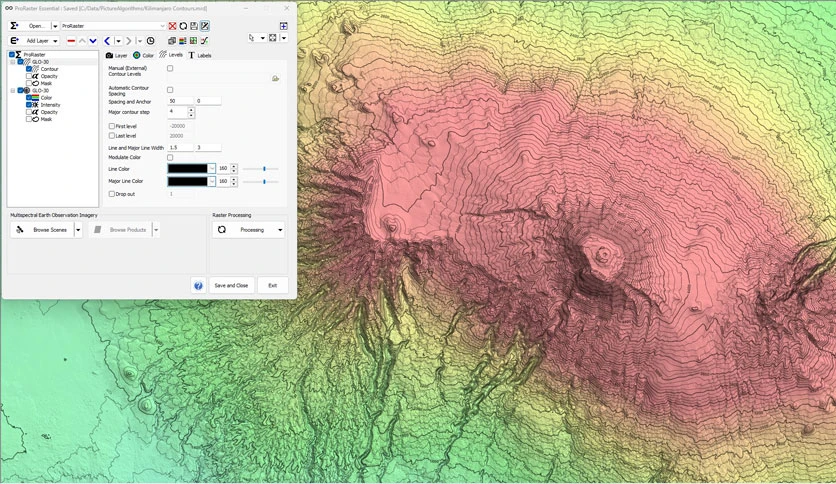The width and height of the screenshot is (836, 484).
Task: Click the satellite icon in Browse Scenes
Action: [20, 230]
